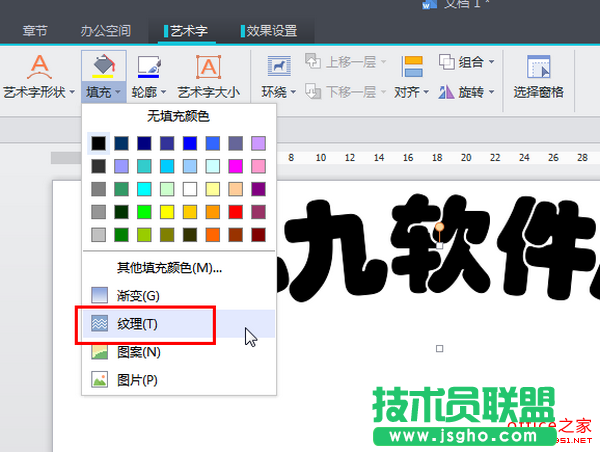This screenshot has width=600, height=452.
Task: Open the Selection Pane (选择窗格) icon
Action: pos(538,67)
